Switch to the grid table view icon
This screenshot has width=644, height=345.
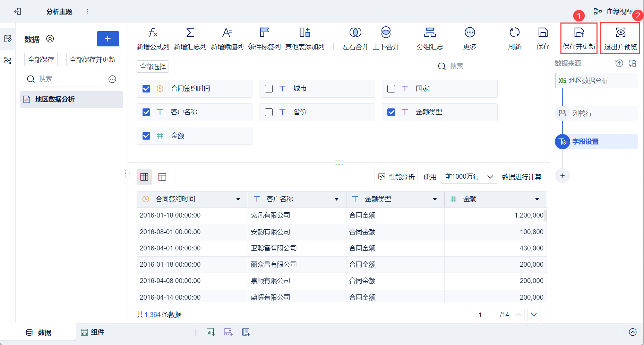click(x=144, y=177)
